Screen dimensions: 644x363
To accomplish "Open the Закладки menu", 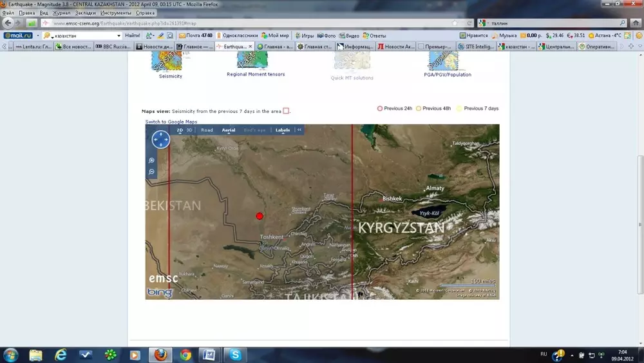I will (86, 13).
